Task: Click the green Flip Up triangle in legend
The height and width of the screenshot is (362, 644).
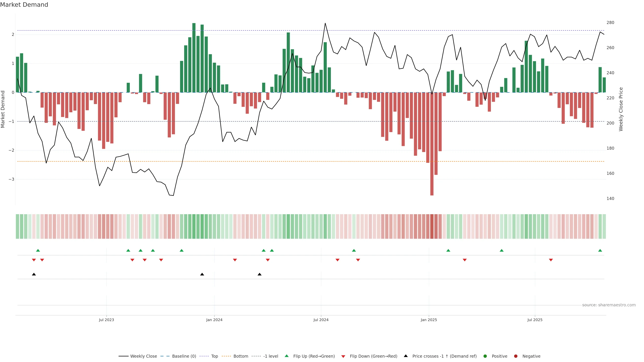Action: pos(287,356)
